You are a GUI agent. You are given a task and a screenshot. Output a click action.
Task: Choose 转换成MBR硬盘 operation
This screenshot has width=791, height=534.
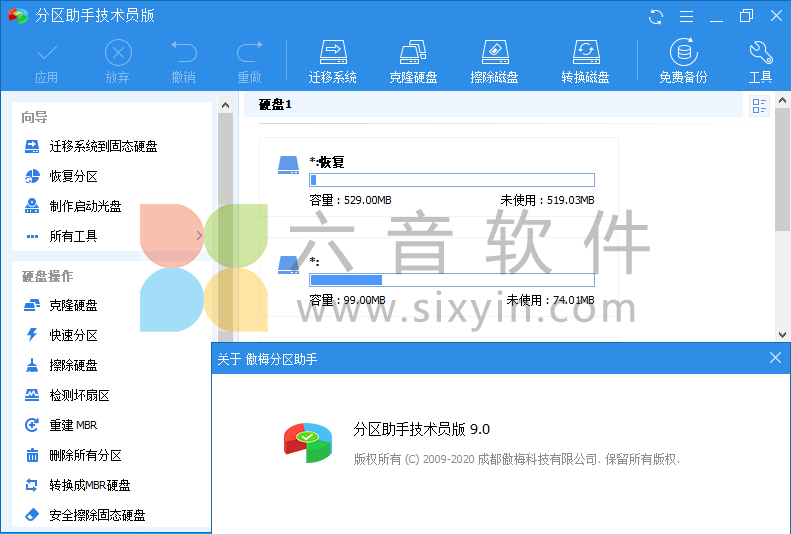tap(90, 485)
